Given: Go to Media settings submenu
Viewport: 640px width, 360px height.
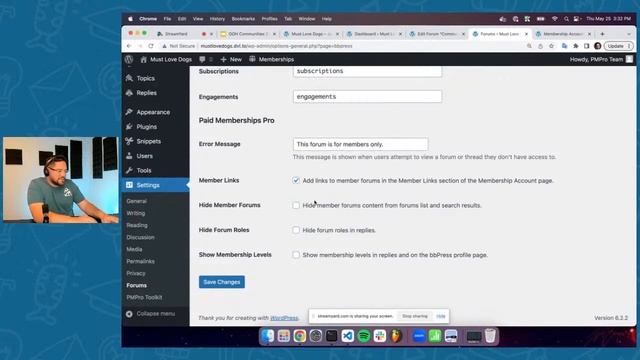Looking at the screenshot, I should [134, 249].
